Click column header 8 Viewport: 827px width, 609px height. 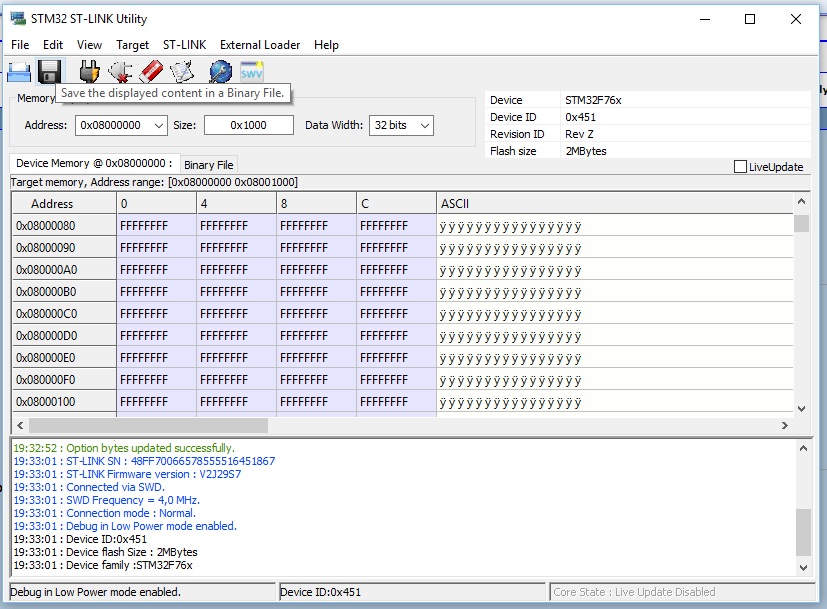point(316,204)
